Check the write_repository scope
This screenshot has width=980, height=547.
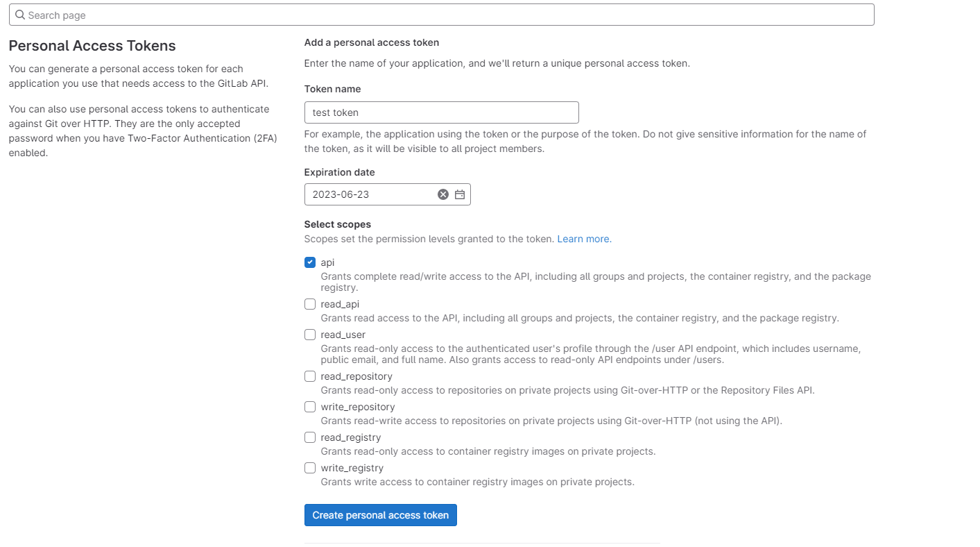point(310,407)
